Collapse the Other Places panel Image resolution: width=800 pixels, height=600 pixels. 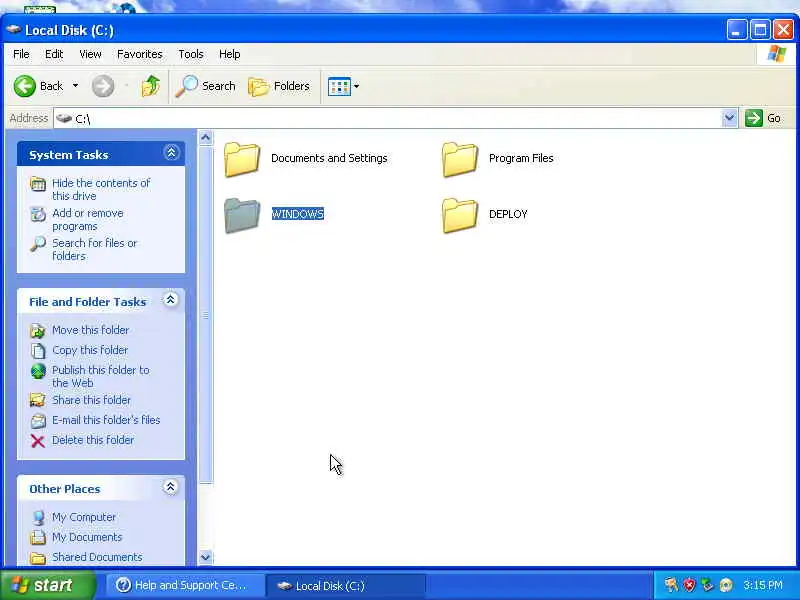(170, 487)
